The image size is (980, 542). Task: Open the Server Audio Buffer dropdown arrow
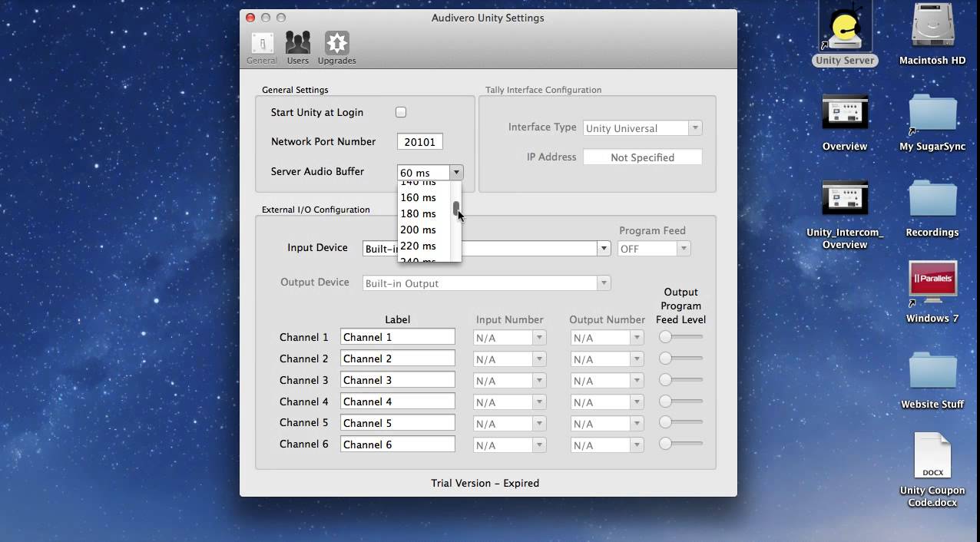tap(456, 173)
